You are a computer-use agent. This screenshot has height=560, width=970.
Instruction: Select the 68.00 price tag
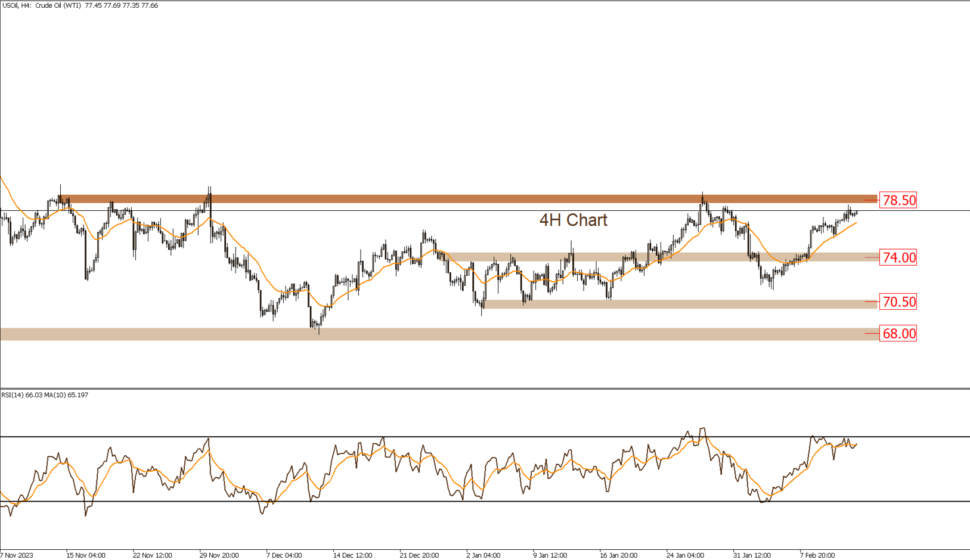897,334
